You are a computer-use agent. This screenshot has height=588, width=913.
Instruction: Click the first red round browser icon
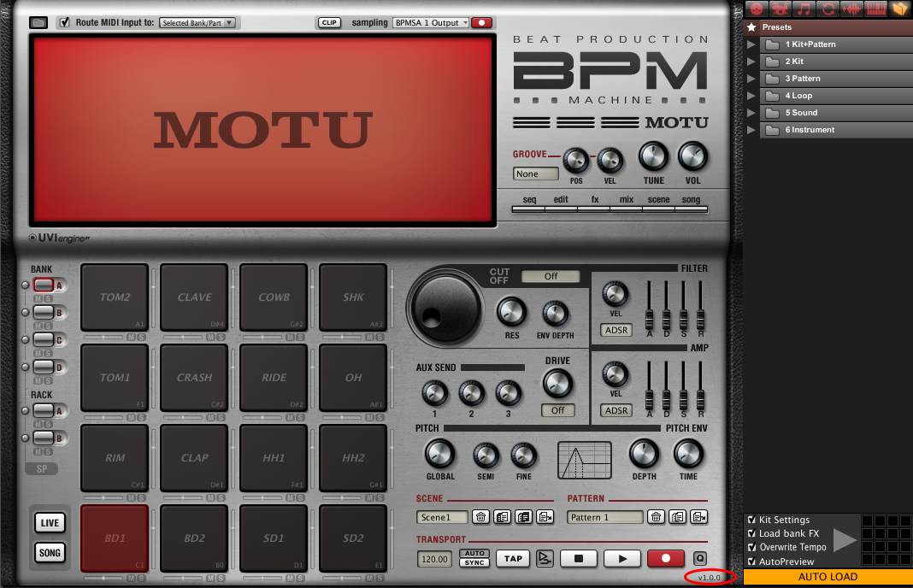[x=757, y=9]
